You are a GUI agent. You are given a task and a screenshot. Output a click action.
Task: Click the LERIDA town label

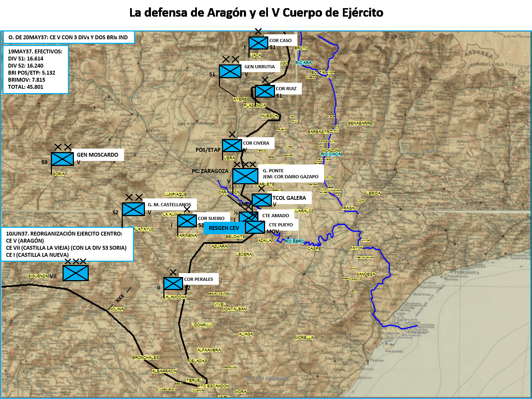click(374, 193)
